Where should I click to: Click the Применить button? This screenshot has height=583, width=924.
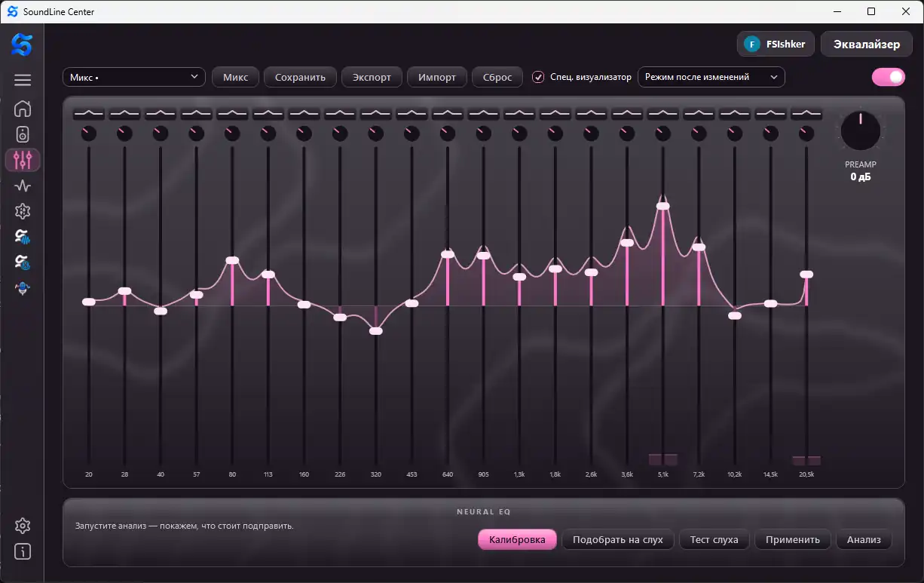click(793, 539)
